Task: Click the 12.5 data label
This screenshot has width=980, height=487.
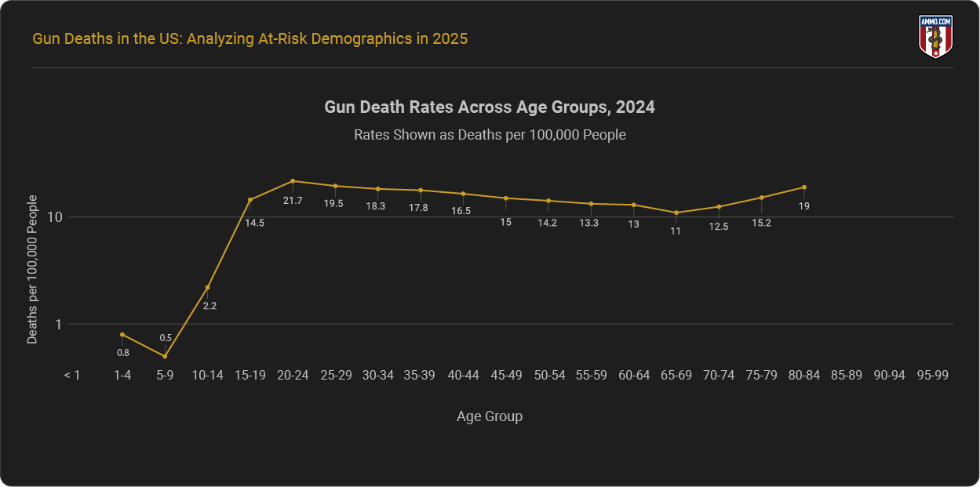Action: pyautogui.click(x=719, y=227)
